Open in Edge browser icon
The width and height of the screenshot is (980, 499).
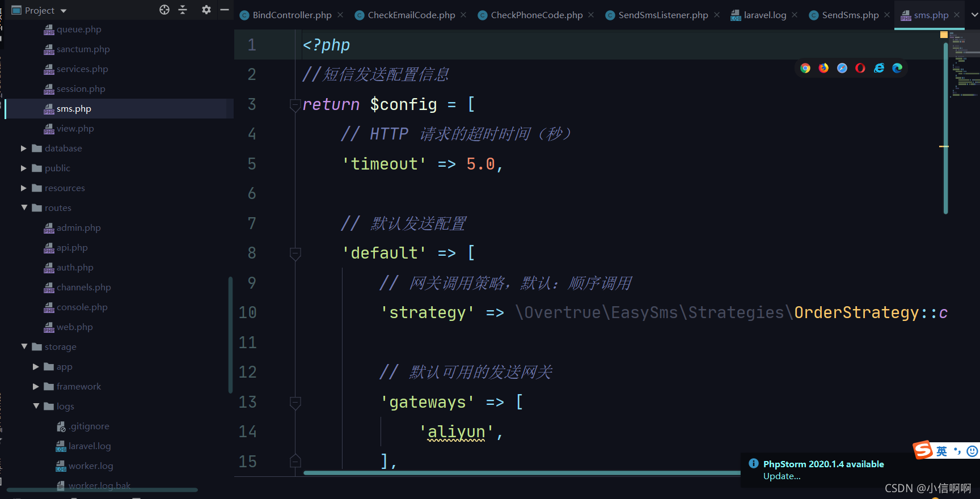point(897,68)
